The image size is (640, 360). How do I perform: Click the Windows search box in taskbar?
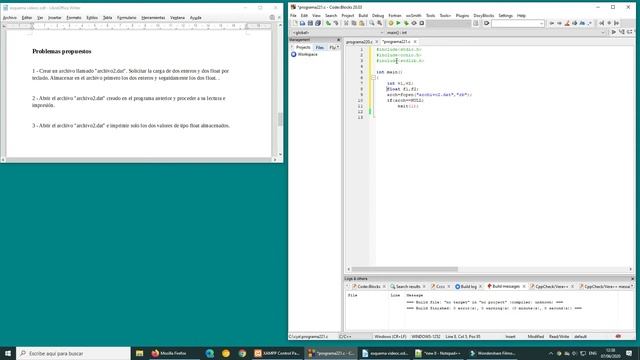(73, 353)
